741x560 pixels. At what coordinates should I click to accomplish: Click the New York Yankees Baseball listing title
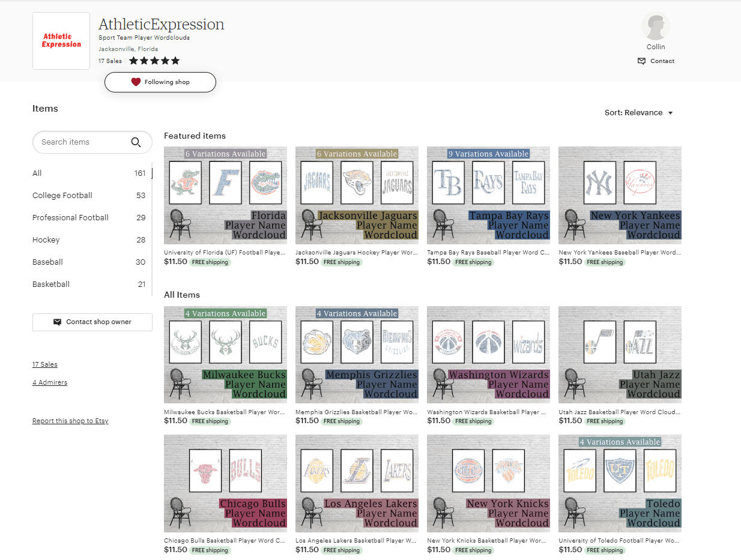coord(620,253)
